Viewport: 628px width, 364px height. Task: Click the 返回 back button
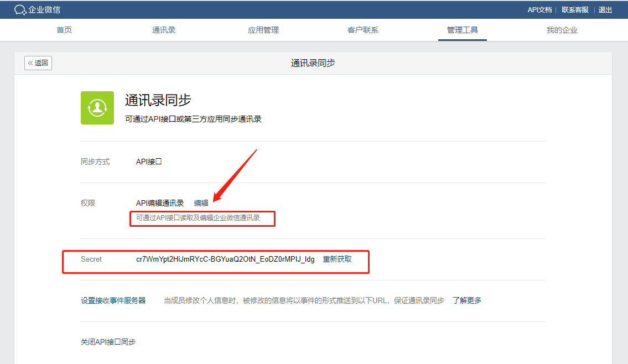click(38, 63)
